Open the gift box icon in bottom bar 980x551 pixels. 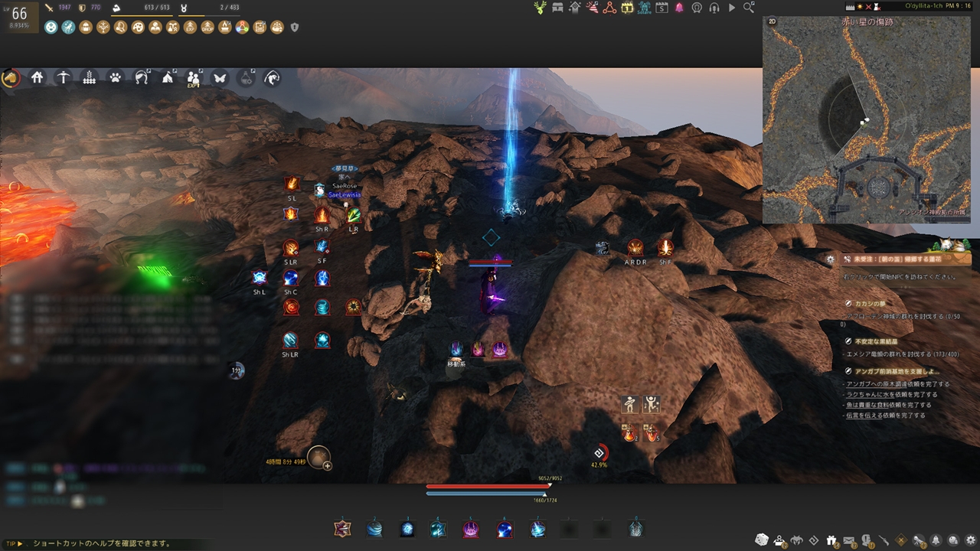tap(831, 540)
